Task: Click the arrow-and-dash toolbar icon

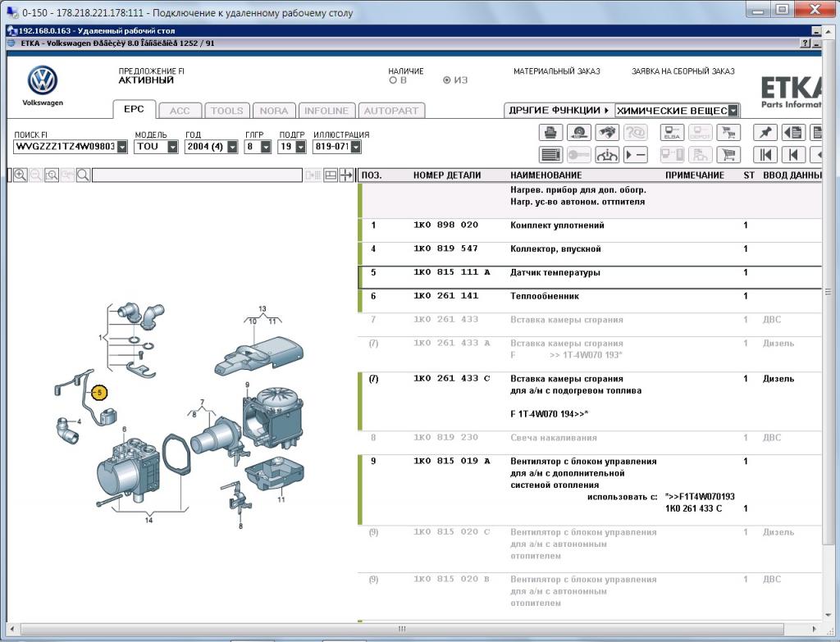Action: [636, 155]
